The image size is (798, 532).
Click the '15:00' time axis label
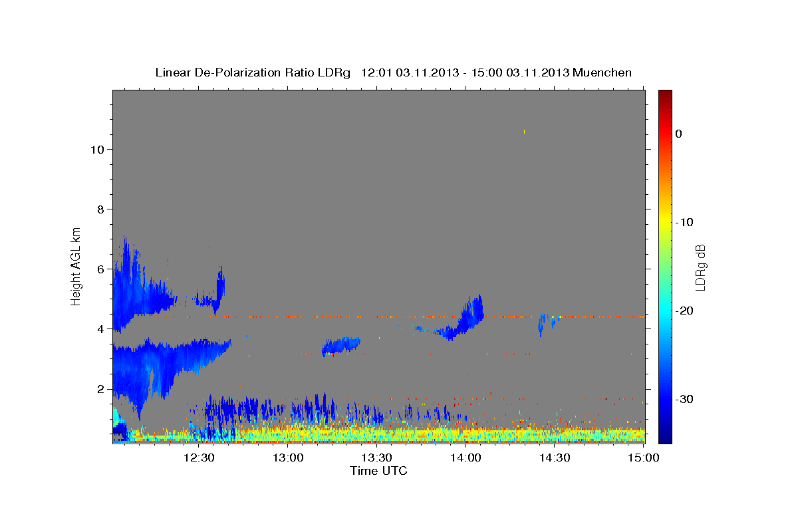tap(644, 458)
